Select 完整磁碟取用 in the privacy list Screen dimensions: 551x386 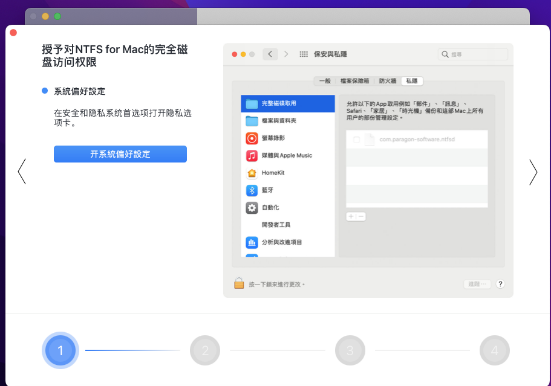(x=288, y=103)
